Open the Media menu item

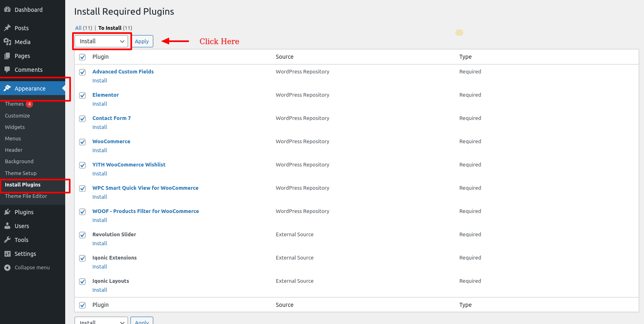[x=33, y=42]
